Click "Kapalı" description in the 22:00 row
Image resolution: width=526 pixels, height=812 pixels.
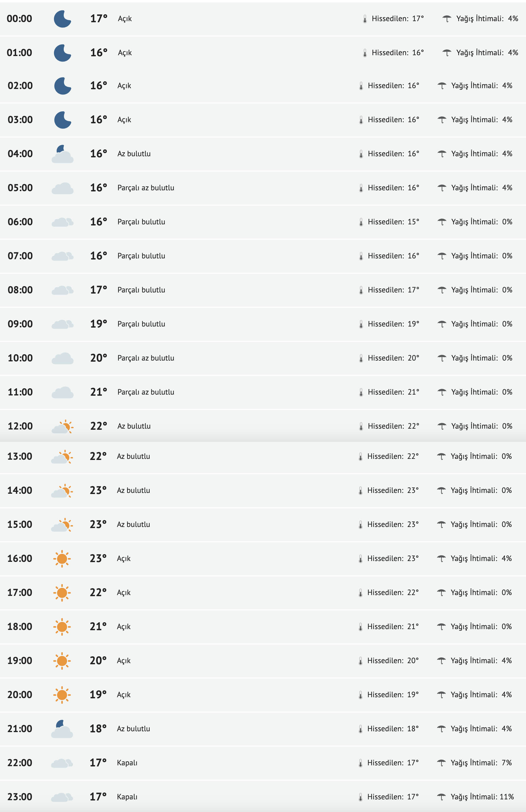pos(127,763)
